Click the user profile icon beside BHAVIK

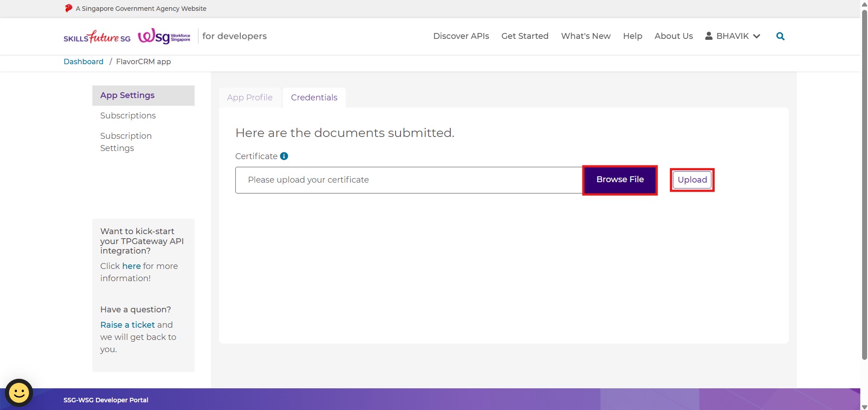pyautogui.click(x=709, y=36)
